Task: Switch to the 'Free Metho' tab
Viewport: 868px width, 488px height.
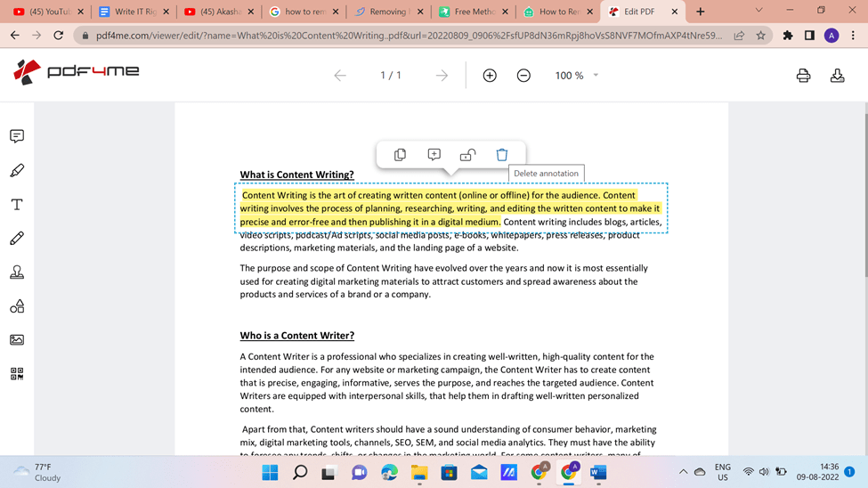Action: [474, 11]
